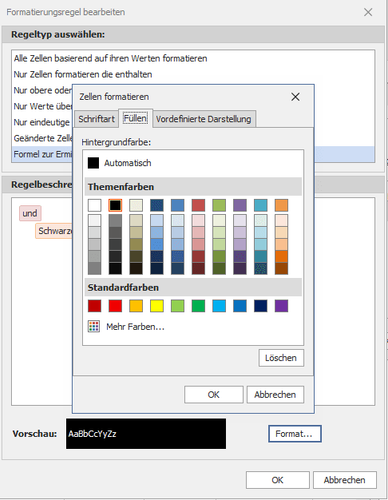
Task: Select the darkest green shade in the bottom row
Action: [219, 268]
